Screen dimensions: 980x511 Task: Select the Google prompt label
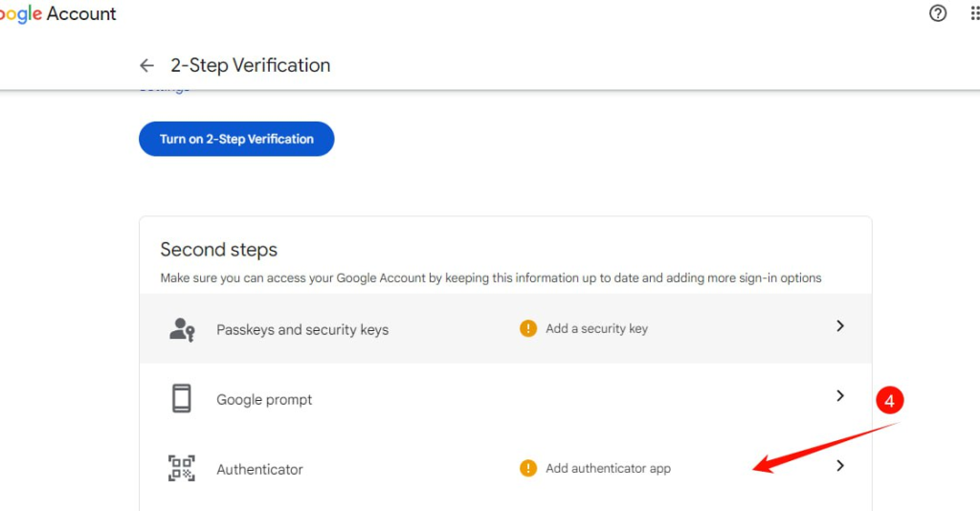[x=264, y=399]
